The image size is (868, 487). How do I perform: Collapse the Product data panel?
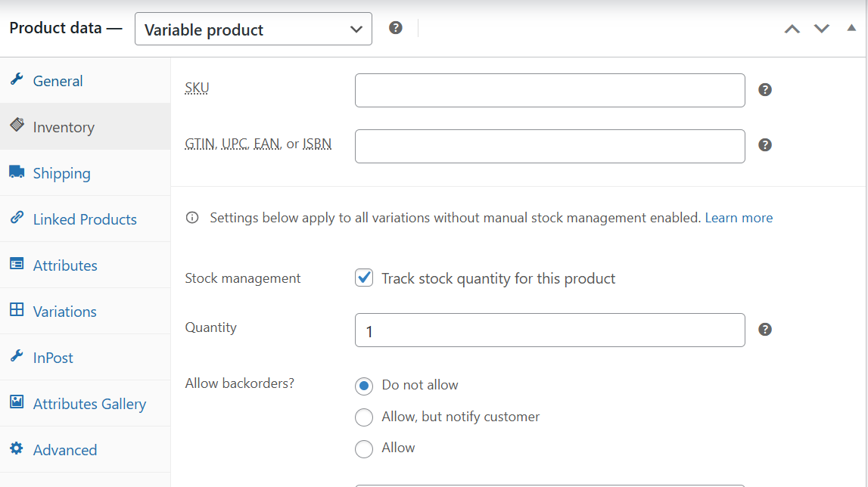[x=851, y=28]
